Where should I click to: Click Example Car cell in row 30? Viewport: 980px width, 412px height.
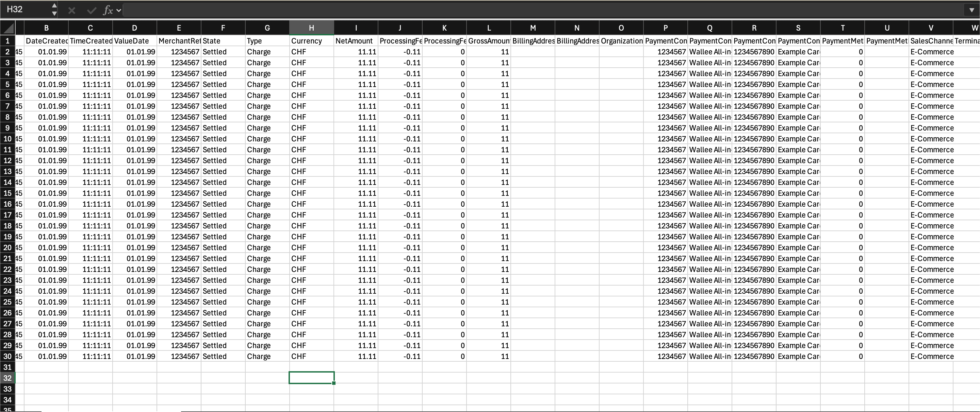[798, 356]
